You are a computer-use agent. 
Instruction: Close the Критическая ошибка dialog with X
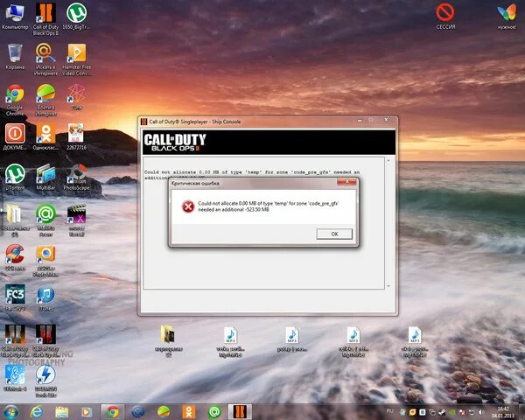tap(346, 181)
